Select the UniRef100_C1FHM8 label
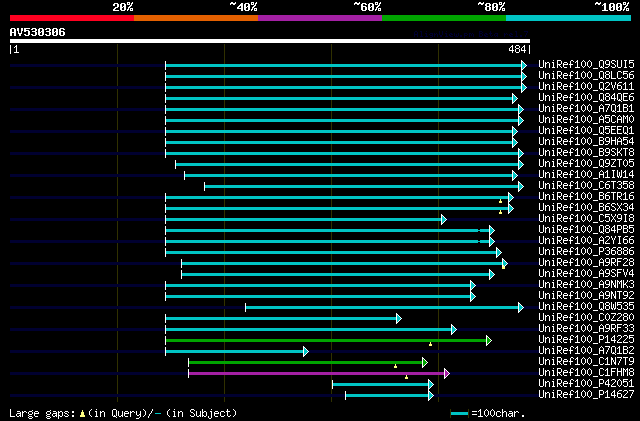 click(586, 373)
